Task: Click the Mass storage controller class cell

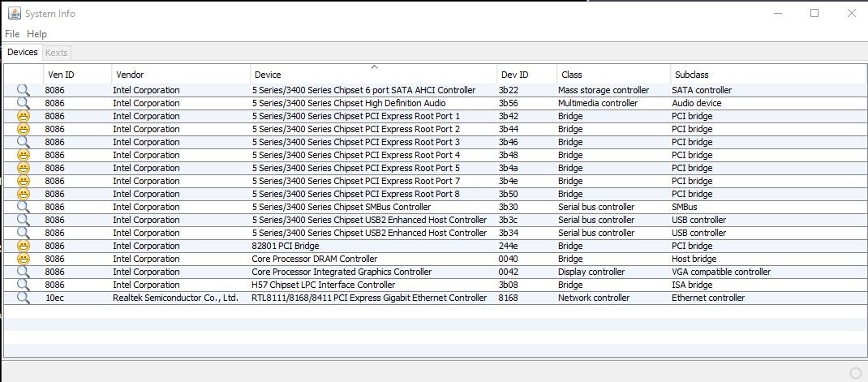Action: pyautogui.click(x=604, y=90)
